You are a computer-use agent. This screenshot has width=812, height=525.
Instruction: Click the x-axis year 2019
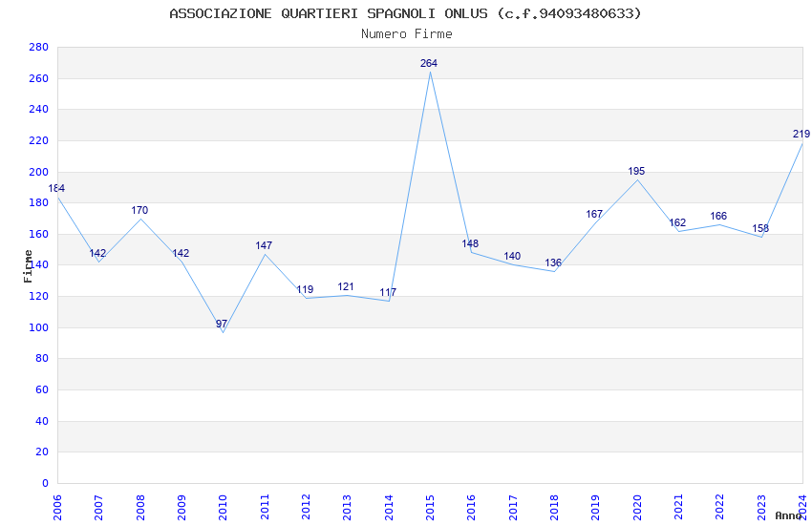(595, 508)
